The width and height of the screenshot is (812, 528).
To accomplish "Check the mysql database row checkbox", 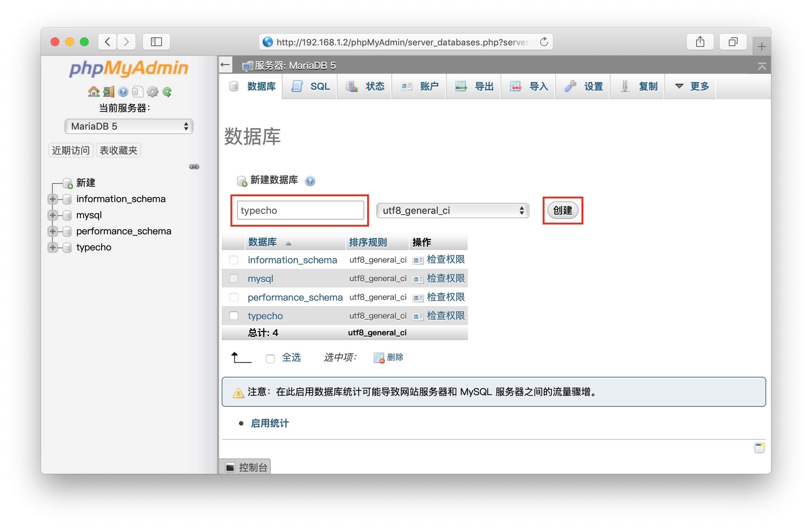I will point(234,278).
